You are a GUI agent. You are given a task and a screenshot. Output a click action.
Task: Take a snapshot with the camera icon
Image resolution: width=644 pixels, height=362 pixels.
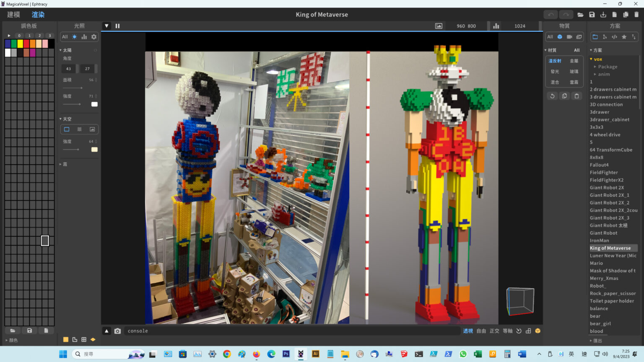click(117, 331)
